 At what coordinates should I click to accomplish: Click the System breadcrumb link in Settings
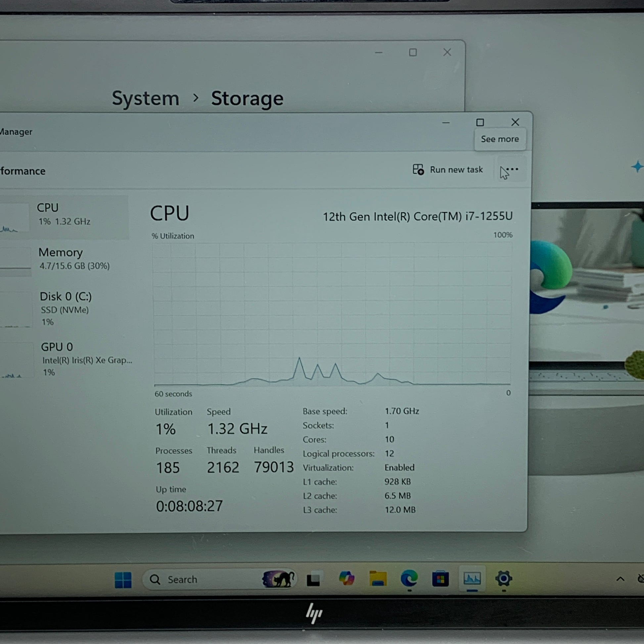(145, 98)
